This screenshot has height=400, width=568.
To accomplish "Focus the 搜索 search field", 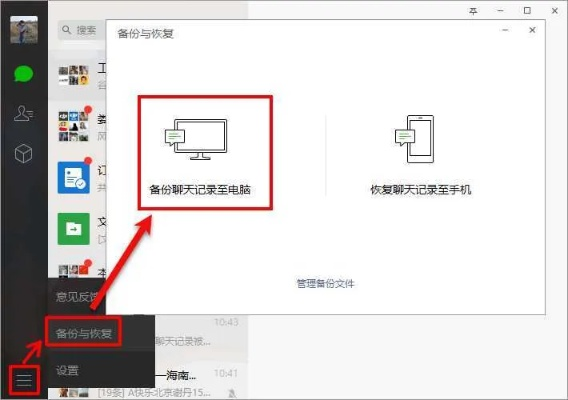I will pyautogui.click(x=82, y=30).
